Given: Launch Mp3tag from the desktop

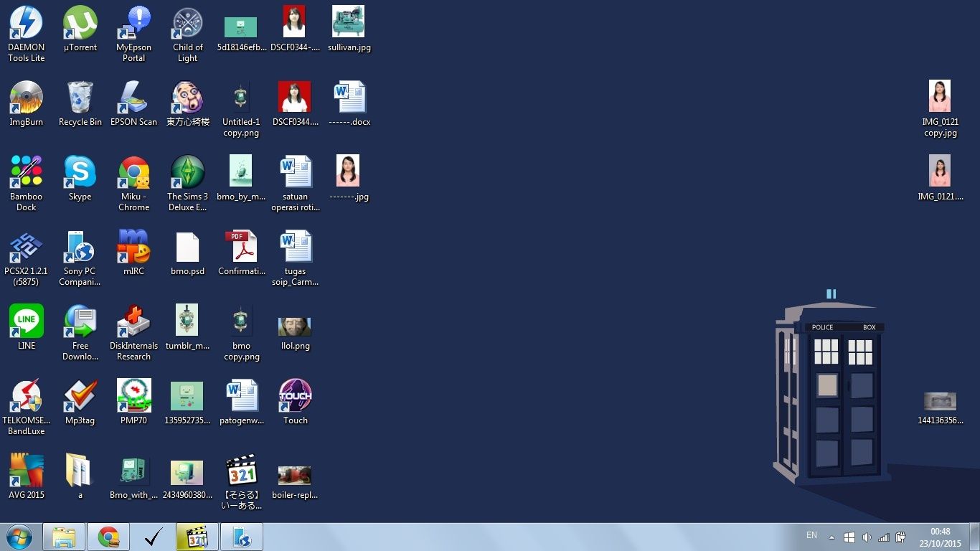Looking at the screenshot, I should [80, 402].
